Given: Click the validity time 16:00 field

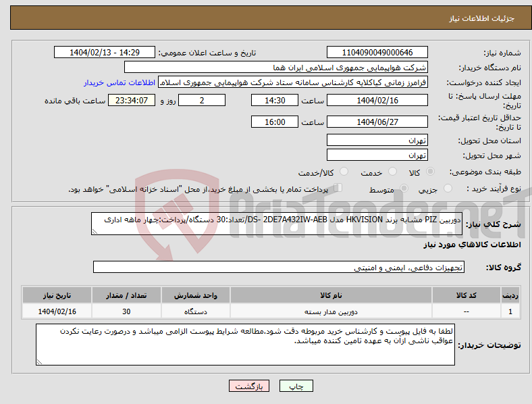Looking at the screenshot, I should [x=275, y=122].
